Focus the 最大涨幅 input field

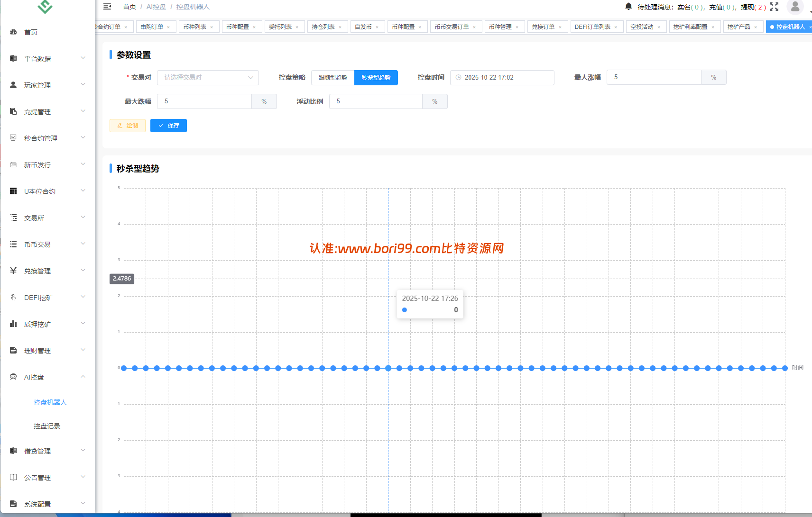(654, 77)
